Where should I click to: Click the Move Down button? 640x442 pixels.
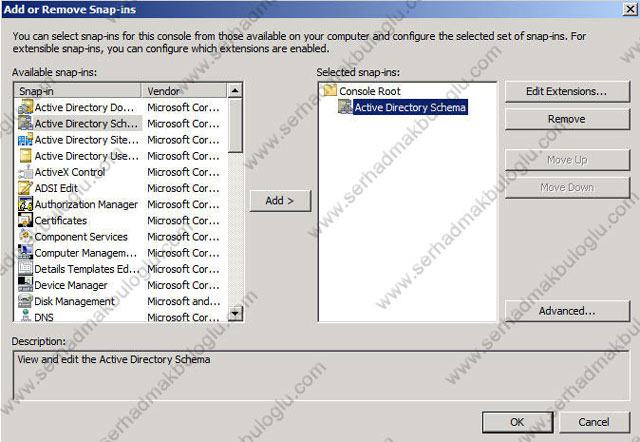(567, 187)
